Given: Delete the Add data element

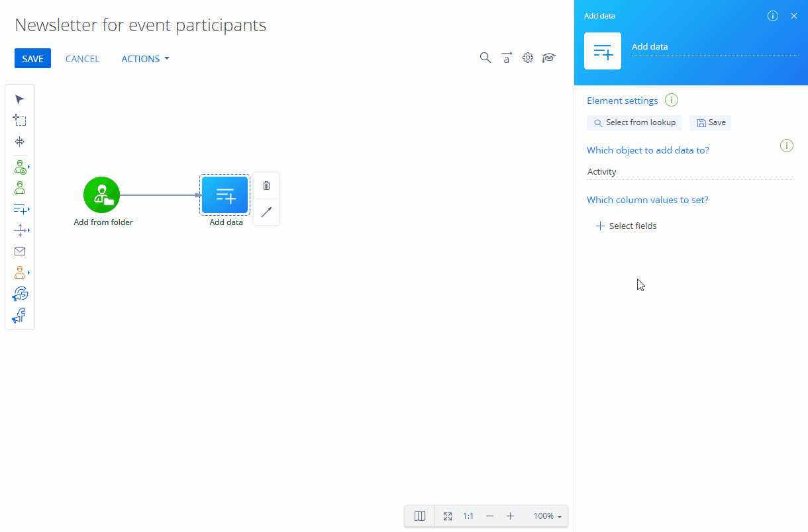Looking at the screenshot, I should [x=266, y=186].
